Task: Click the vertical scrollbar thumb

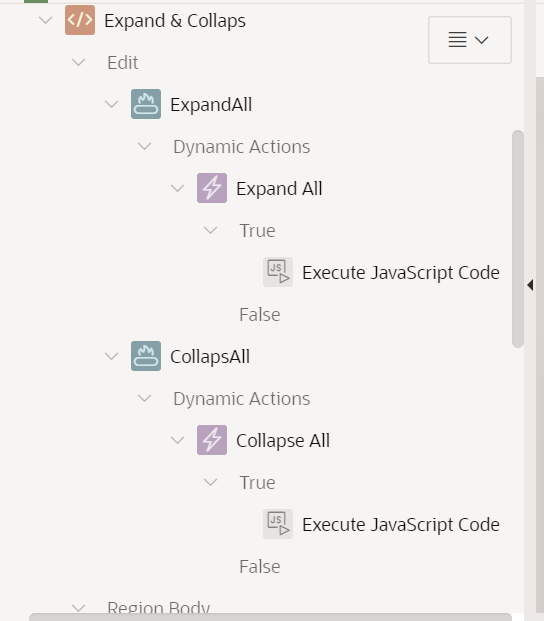Action: pyautogui.click(x=518, y=239)
